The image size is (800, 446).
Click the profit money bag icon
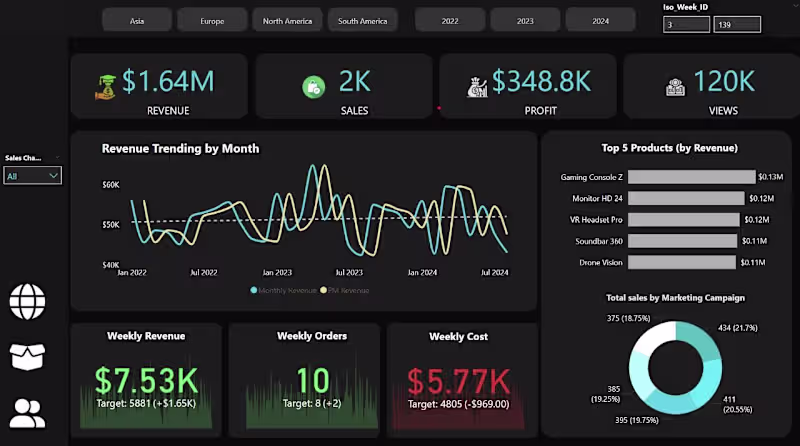(x=477, y=87)
